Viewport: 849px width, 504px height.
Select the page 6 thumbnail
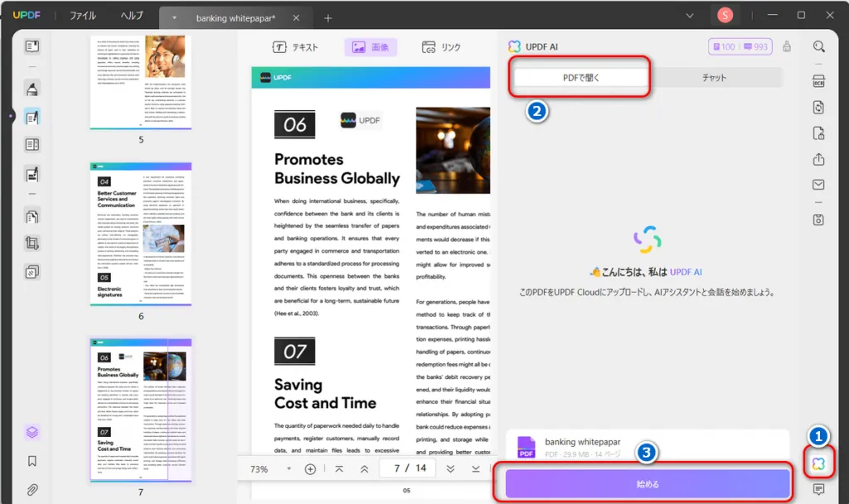click(x=141, y=234)
